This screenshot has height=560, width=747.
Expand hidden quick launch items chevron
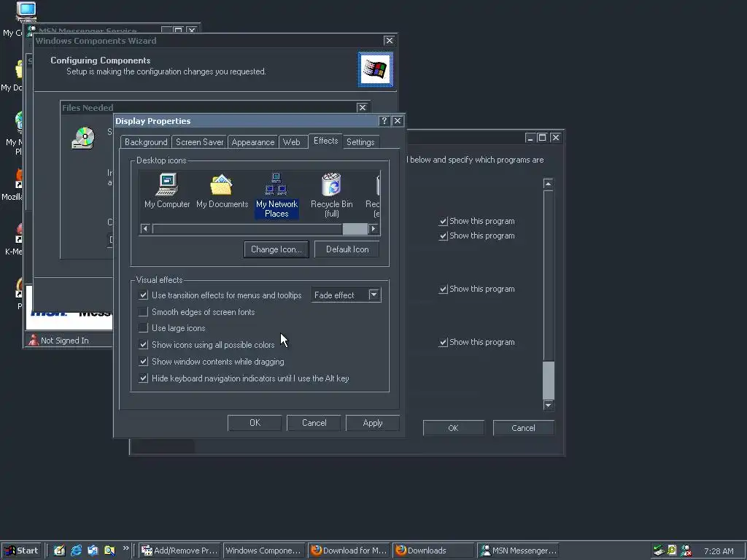[x=125, y=548]
